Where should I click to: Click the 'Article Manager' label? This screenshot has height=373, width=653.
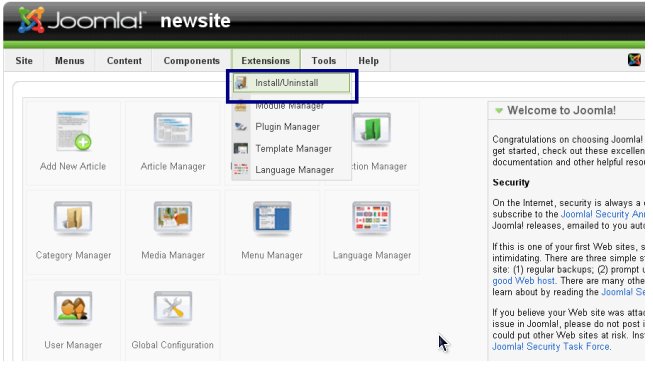coord(173,167)
